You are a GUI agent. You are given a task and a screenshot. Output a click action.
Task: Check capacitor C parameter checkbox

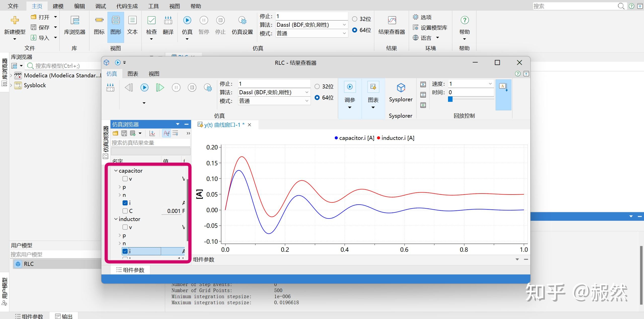[125, 211]
